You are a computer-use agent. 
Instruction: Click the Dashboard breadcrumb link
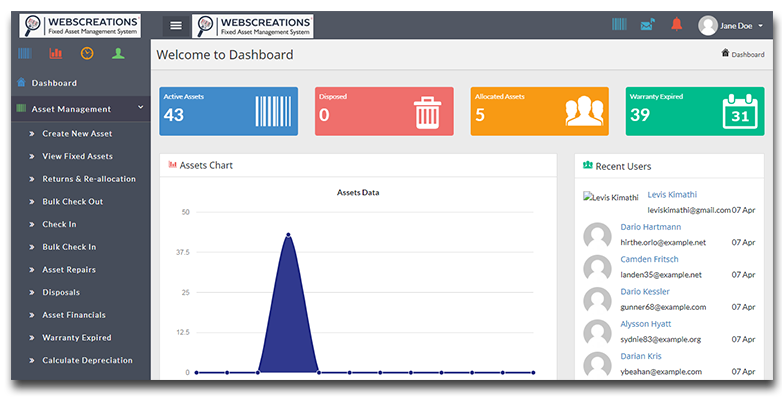point(748,54)
